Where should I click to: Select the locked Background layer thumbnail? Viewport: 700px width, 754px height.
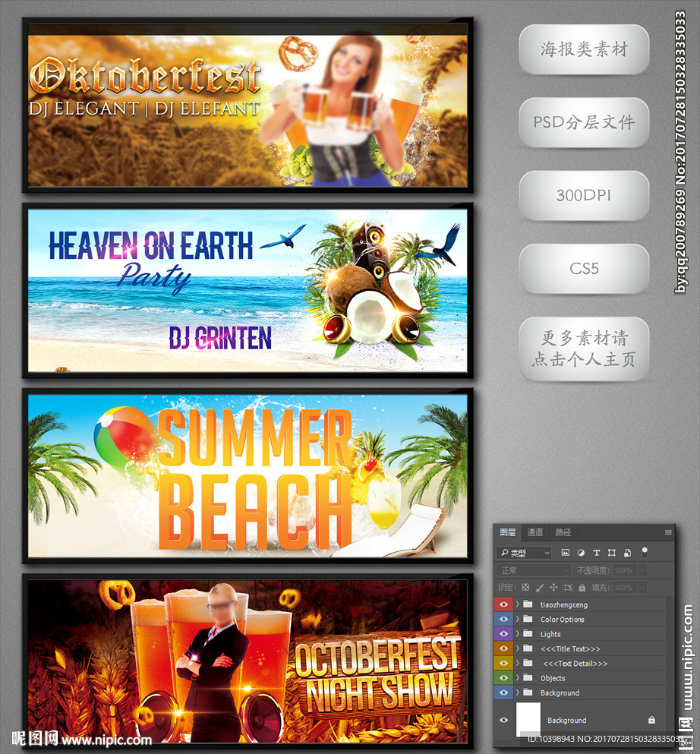point(528,719)
